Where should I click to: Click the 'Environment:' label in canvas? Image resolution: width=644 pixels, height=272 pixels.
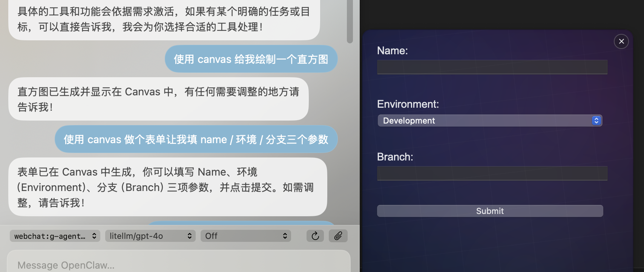coord(408,104)
